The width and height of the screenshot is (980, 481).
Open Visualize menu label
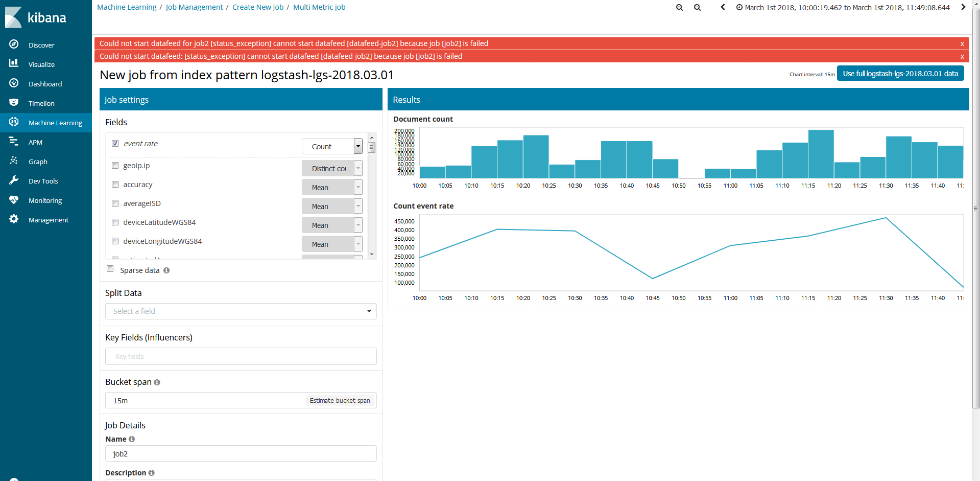click(x=41, y=64)
